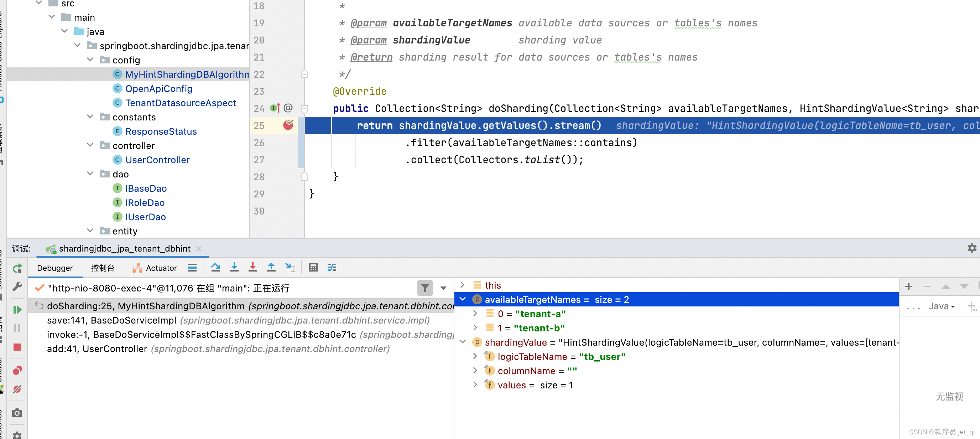Expand the logicTableName field

475,356
